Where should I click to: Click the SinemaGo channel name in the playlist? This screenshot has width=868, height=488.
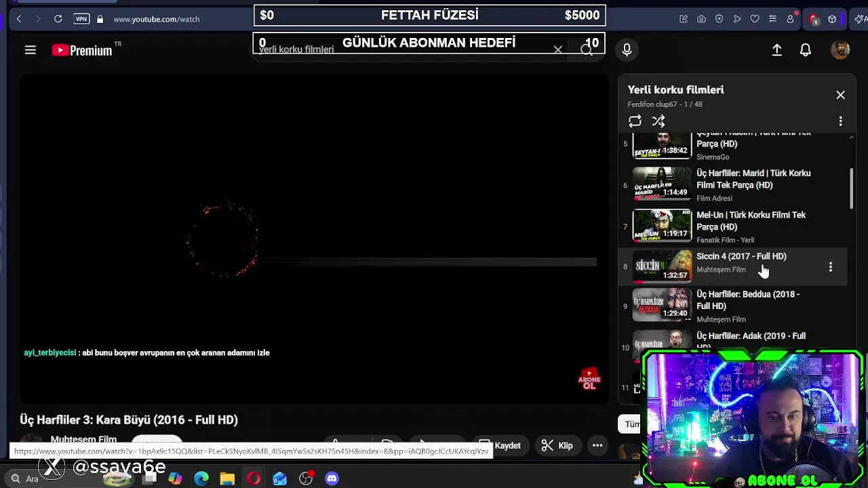(713, 157)
